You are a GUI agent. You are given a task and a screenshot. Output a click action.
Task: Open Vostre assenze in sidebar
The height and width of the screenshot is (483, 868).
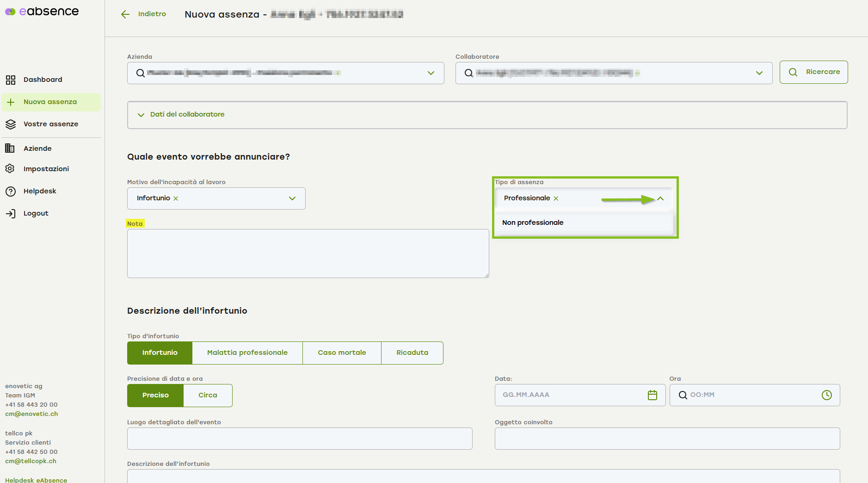point(50,124)
